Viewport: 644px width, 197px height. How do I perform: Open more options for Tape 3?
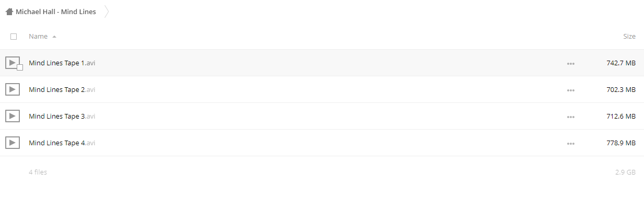click(x=570, y=117)
